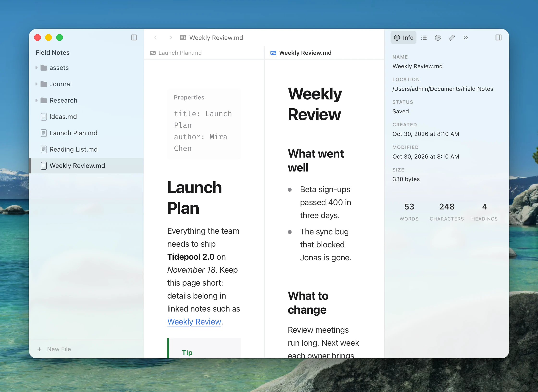Expand the assets folder disclosure triangle

pyautogui.click(x=37, y=68)
